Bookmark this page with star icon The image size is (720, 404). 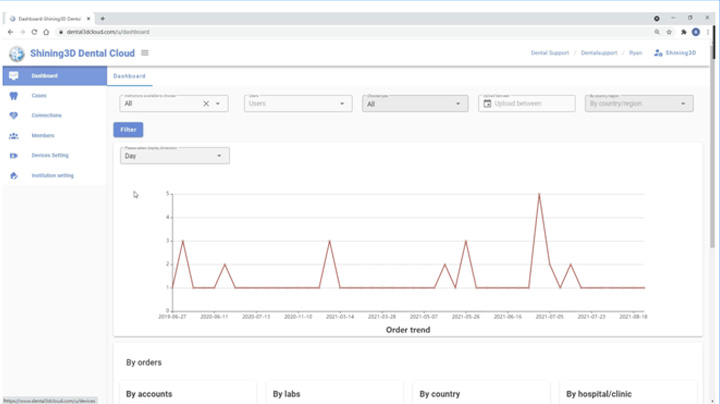click(668, 32)
